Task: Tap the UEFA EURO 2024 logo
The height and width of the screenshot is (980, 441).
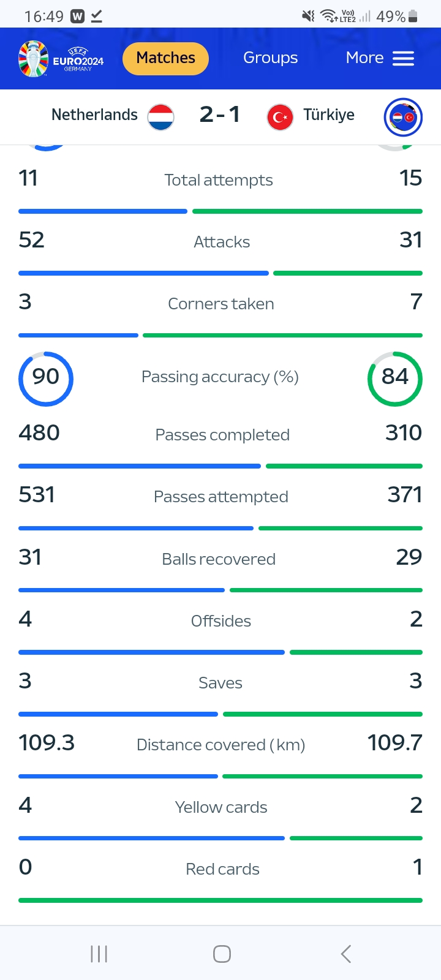Action: [x=61, y=59]
